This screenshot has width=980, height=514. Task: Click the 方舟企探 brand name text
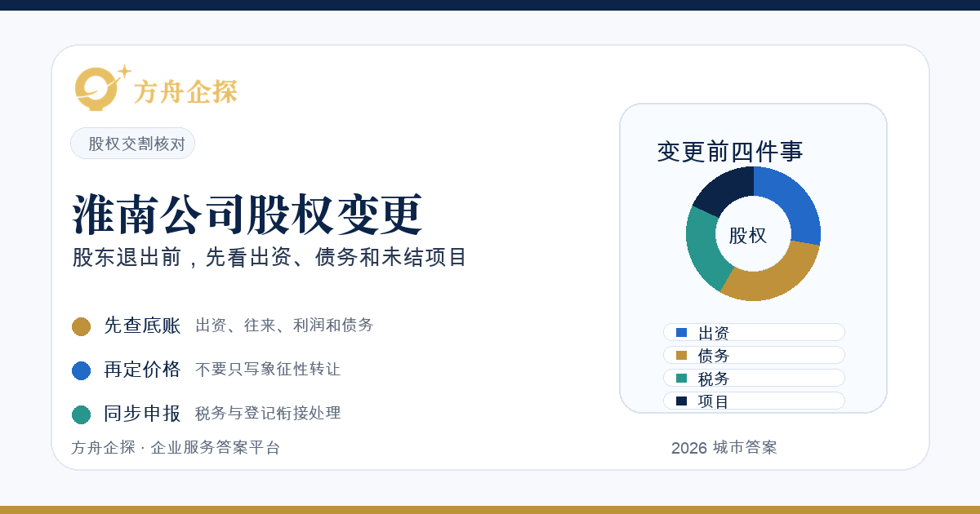tap(186, 92)
